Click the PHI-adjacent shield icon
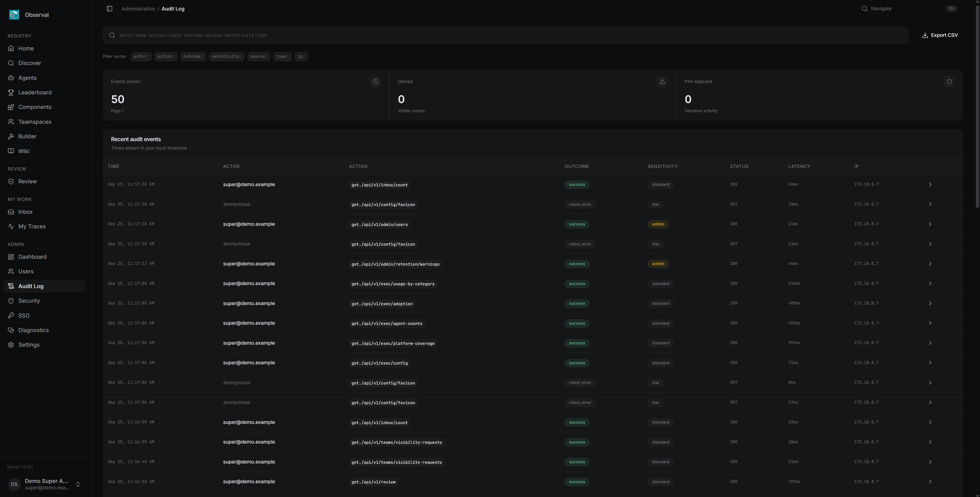 pos(949,82)
